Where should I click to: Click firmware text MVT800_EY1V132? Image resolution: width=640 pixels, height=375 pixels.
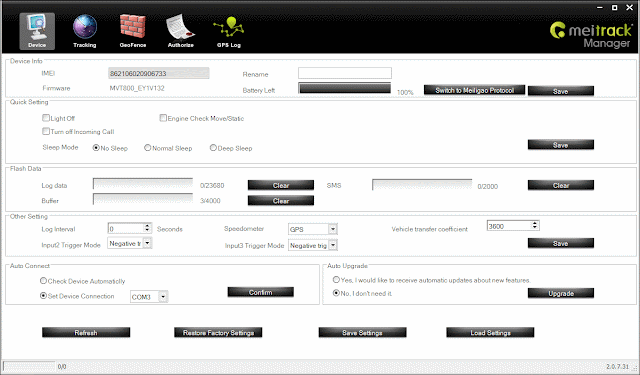pos(137,88)
